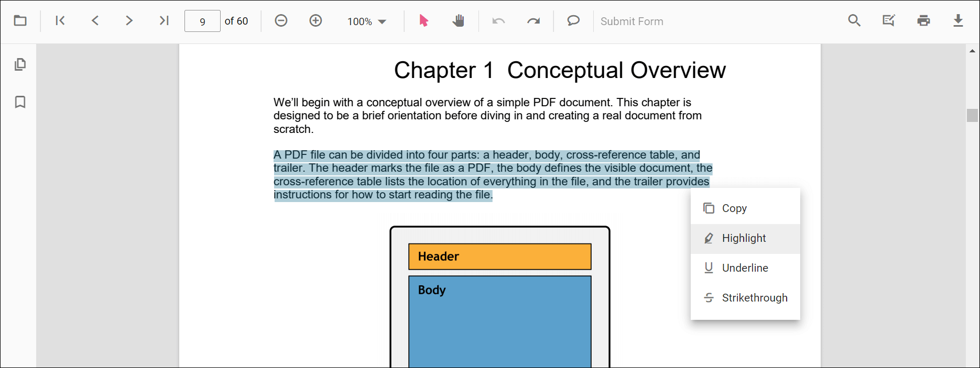Viewport: 980px width, 368px height.
Task: Click the vertical scrollbar thumb
Action: click(x=972, y=115)
